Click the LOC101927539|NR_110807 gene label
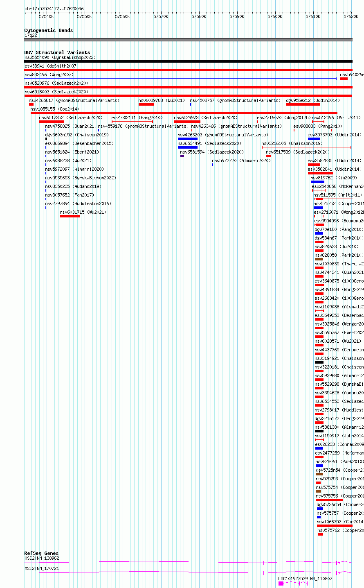Image resolution: width=364 pixels, height=588 pixels. [x=306, y=579]
